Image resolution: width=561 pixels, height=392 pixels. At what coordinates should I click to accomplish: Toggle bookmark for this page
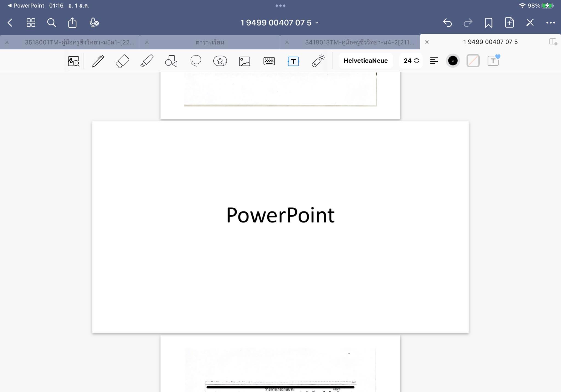click(488, 23)
